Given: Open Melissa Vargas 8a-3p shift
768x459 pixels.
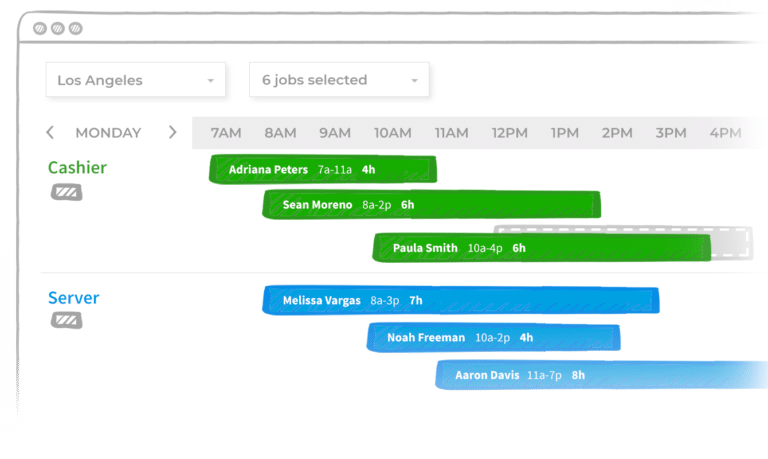Looking at the screenshot, I should (460, 300).
